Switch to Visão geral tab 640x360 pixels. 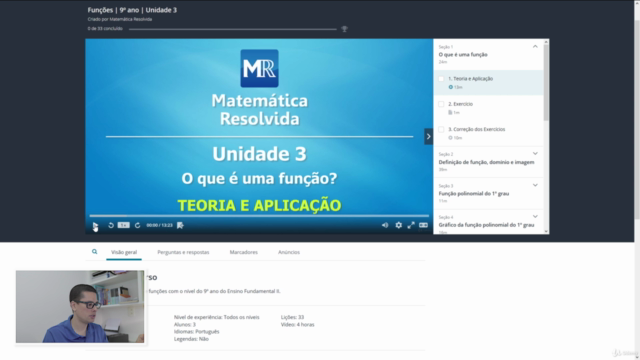124,252
